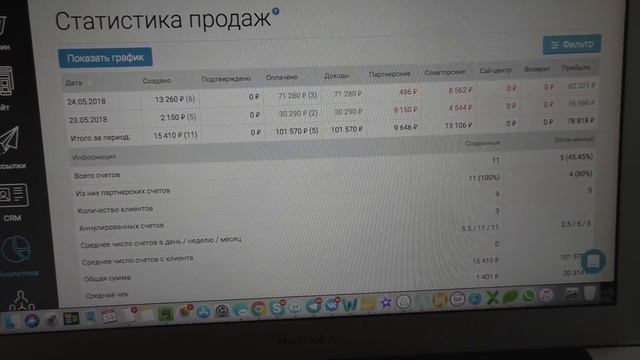
Task: Open iTunes music icon in dock
Action: [x=546, y=296]
